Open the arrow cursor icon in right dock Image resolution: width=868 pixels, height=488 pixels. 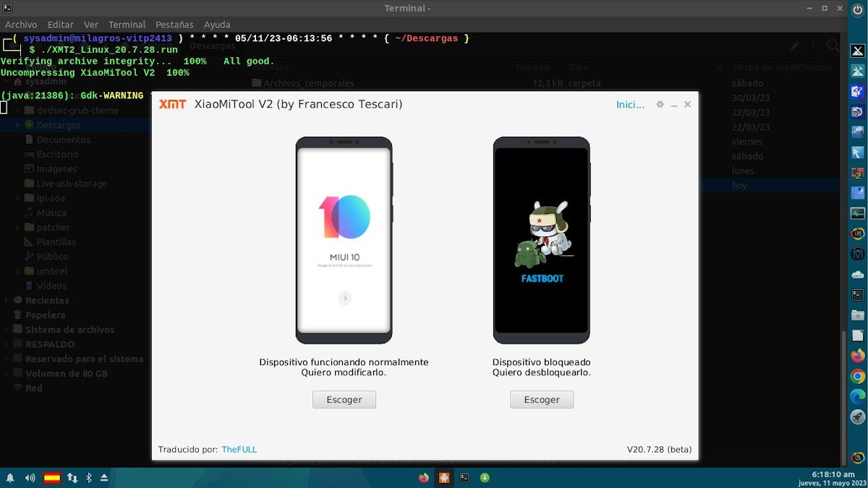click(x=858, y=153)
